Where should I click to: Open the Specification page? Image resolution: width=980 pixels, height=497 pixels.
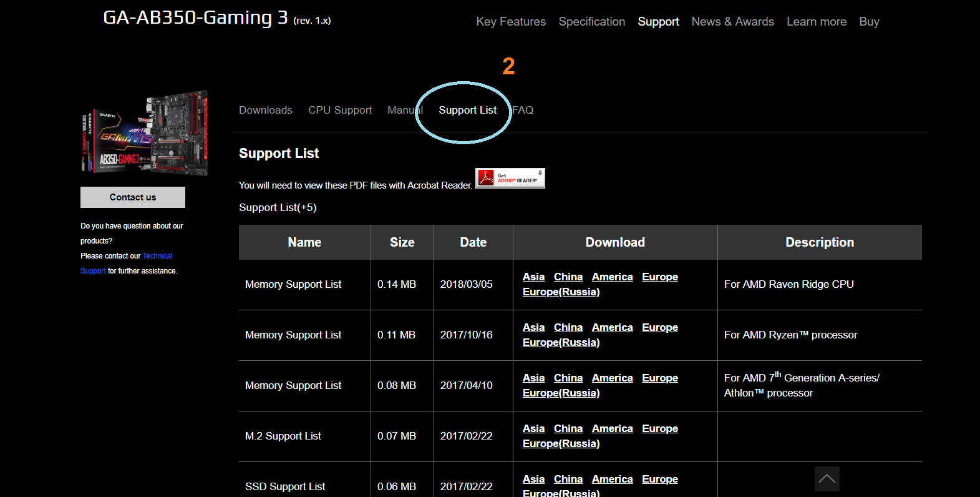pyautogui.click(x=592, y=22)
